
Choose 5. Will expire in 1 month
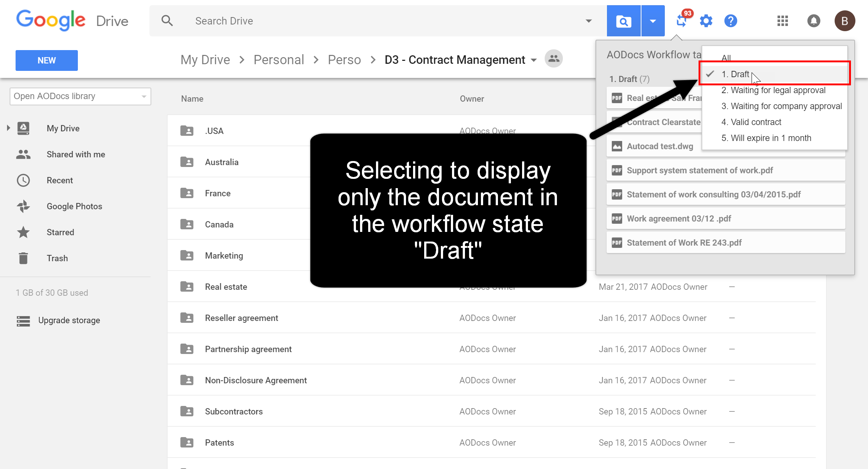[x=775, y=138]
